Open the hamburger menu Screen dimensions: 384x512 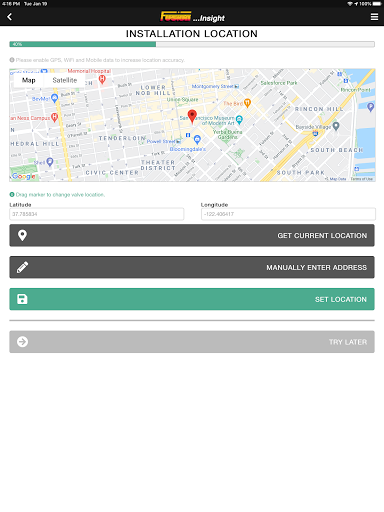click(374, 17)
